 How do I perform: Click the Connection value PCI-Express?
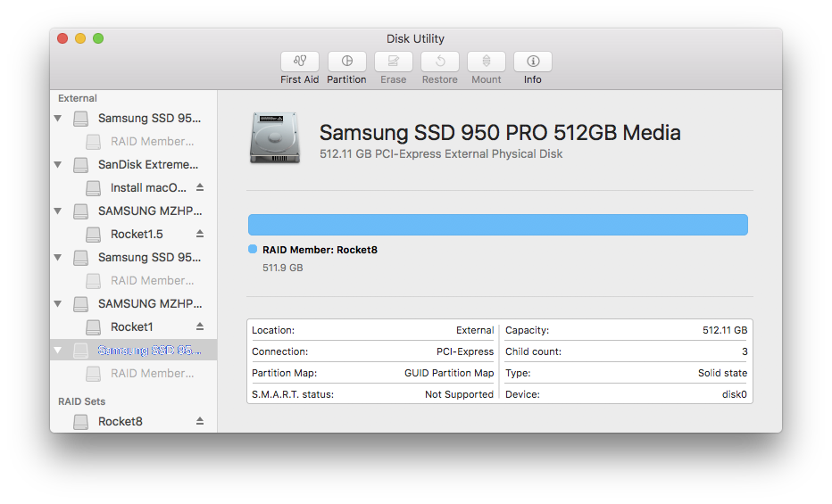click(465, 351)
